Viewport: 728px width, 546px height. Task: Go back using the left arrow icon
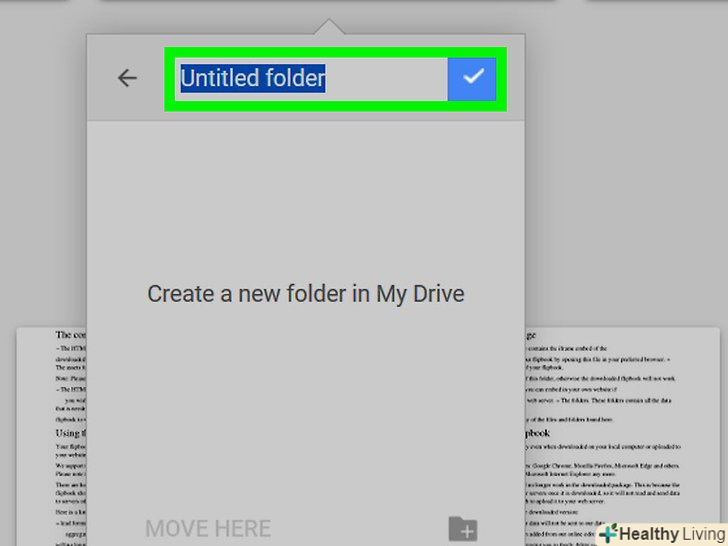[127, 78]
